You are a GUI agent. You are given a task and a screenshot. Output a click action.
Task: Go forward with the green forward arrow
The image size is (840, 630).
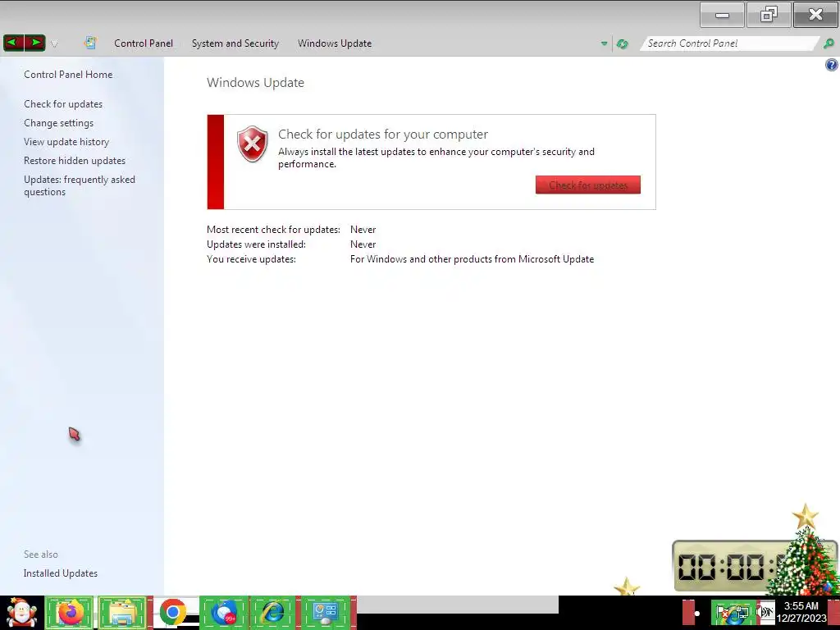click(34, 43)
